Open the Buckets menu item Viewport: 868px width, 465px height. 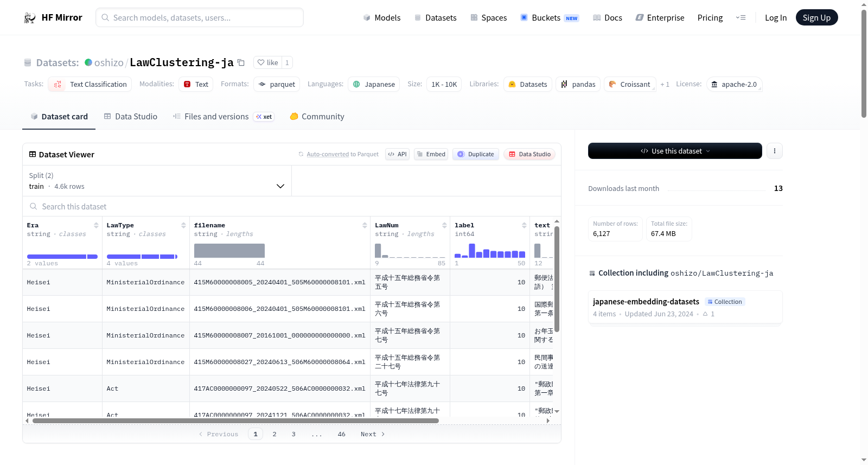[550, 18]
